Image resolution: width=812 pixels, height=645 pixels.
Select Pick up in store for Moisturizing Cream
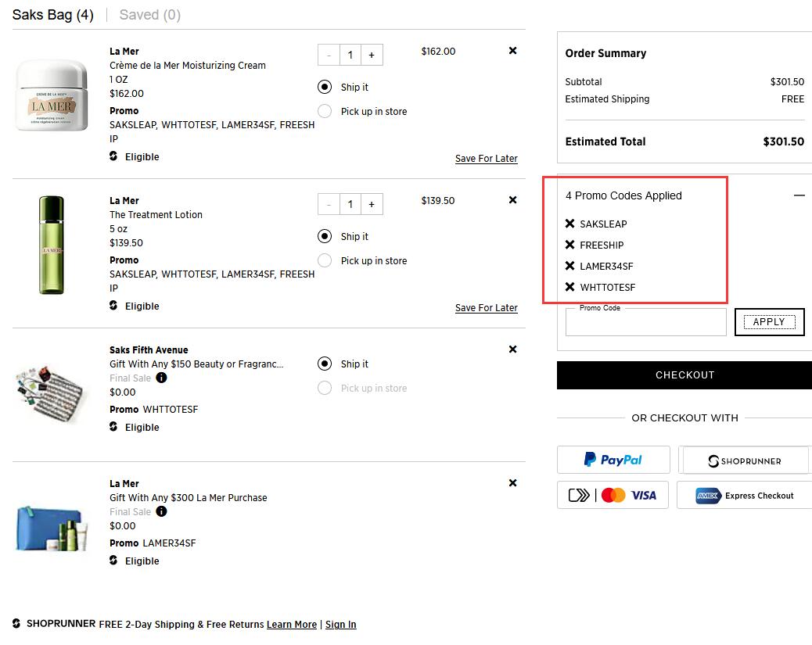pos(325,111)
